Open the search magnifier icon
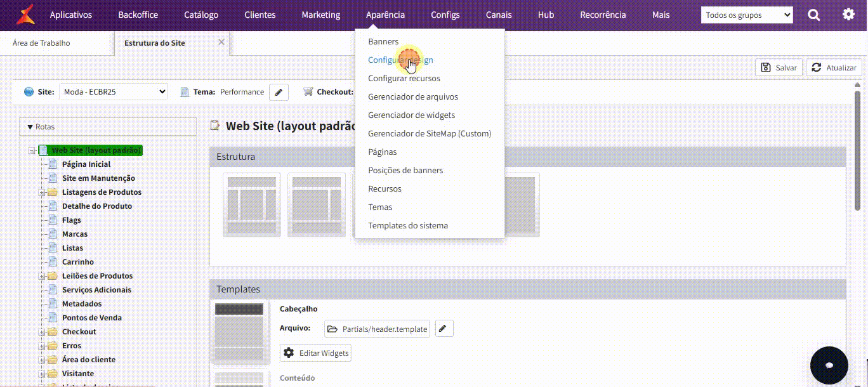868x387 pixels. tap(814, 15)
